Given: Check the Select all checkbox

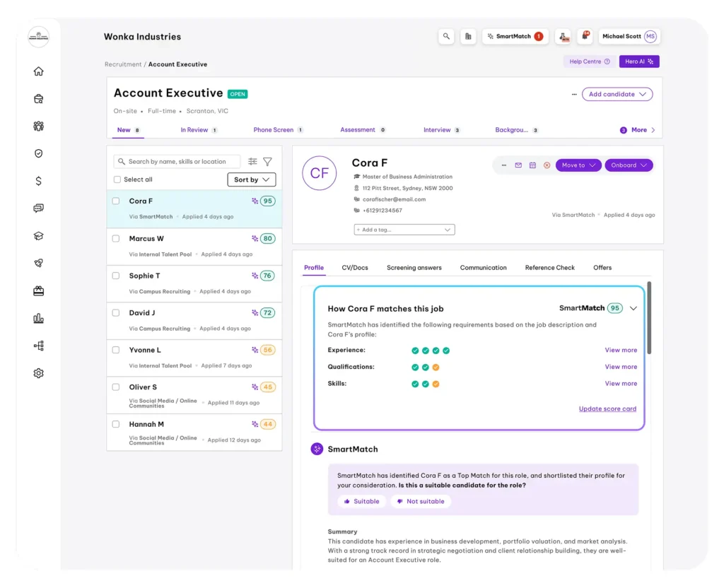Looking at the screenshot, I should point(117,179).
